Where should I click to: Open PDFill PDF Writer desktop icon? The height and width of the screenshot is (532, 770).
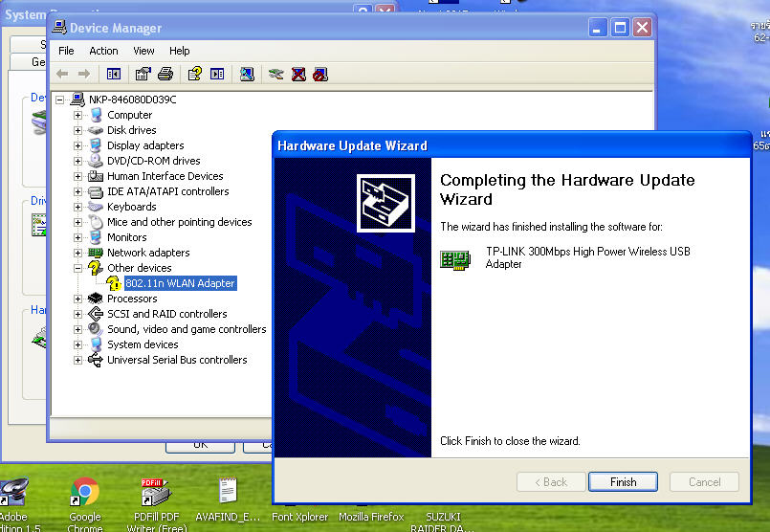tap(156, 492)
